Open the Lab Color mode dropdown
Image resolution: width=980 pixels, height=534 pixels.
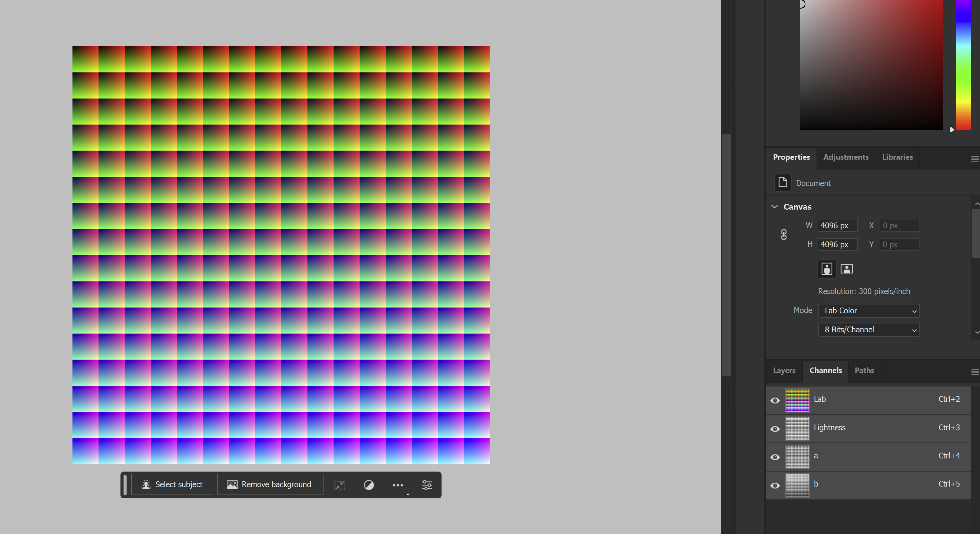pyautogui.click(x=868, y=311)
